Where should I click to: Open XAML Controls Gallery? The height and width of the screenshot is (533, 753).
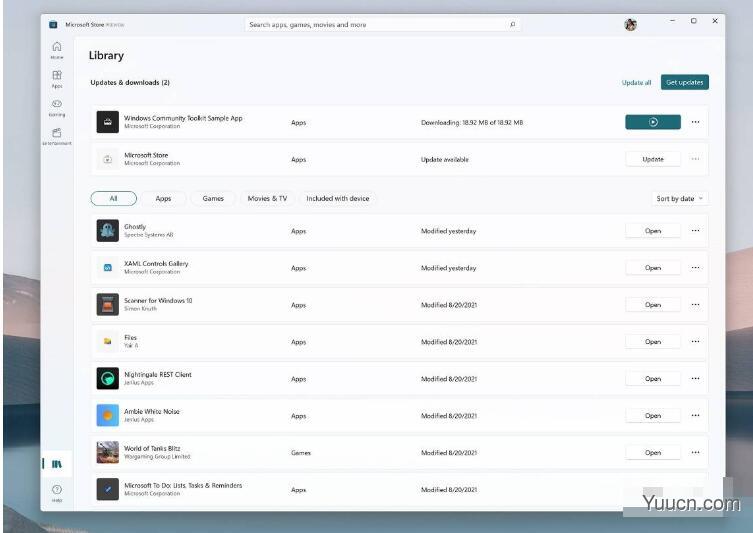coord(653,267)
